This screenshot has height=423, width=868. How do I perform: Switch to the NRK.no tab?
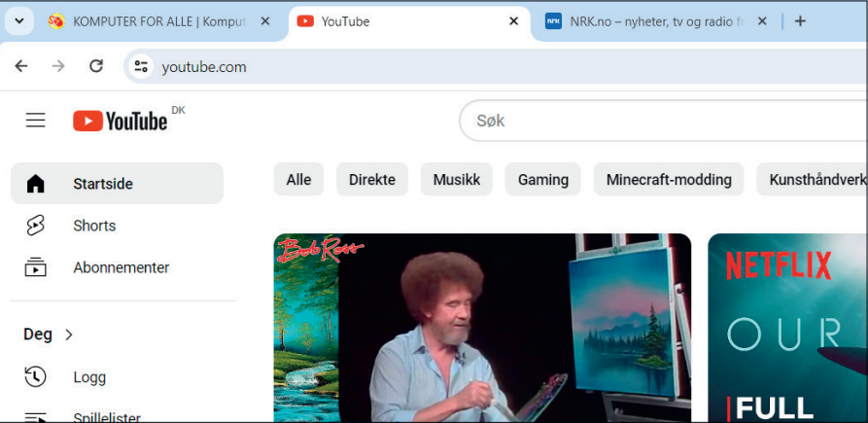[x=658, y=21]
